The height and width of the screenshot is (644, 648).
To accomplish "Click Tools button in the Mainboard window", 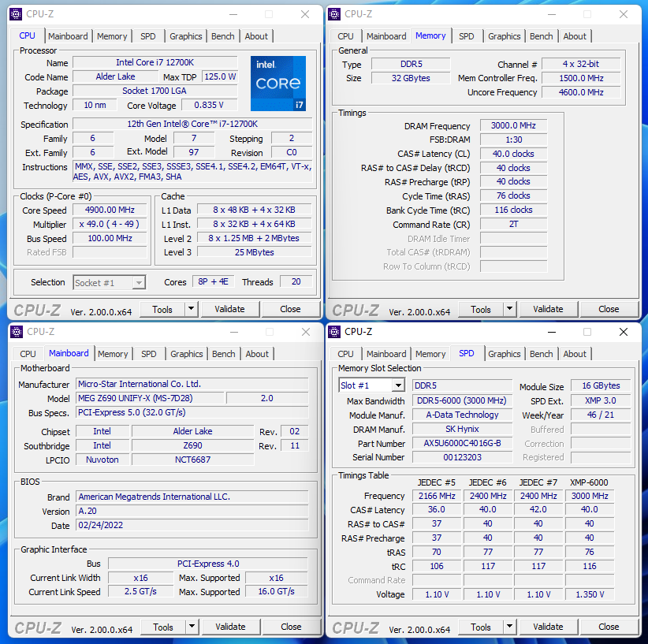I will (x=163, y=627).
